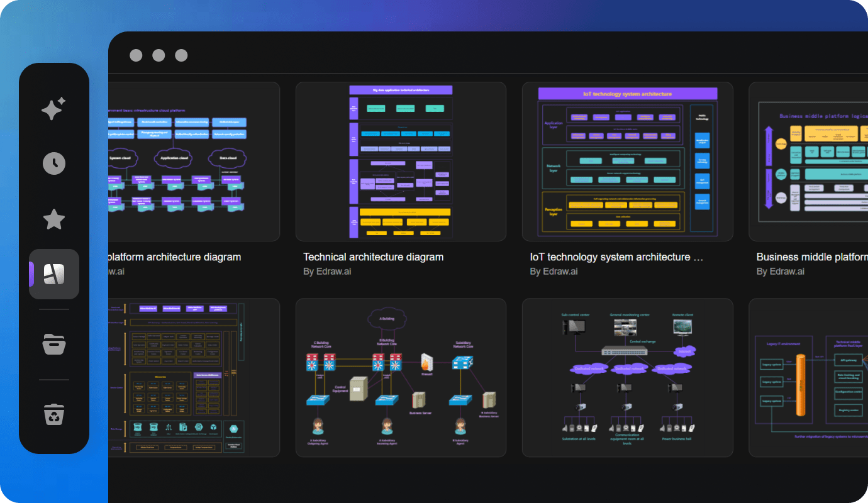Image resolution: width=868 pixels, height=503 pixels.
Task: Open the legacy IT environment migration thumbnail
Action: pyautogui.click(x=808, y=378)
